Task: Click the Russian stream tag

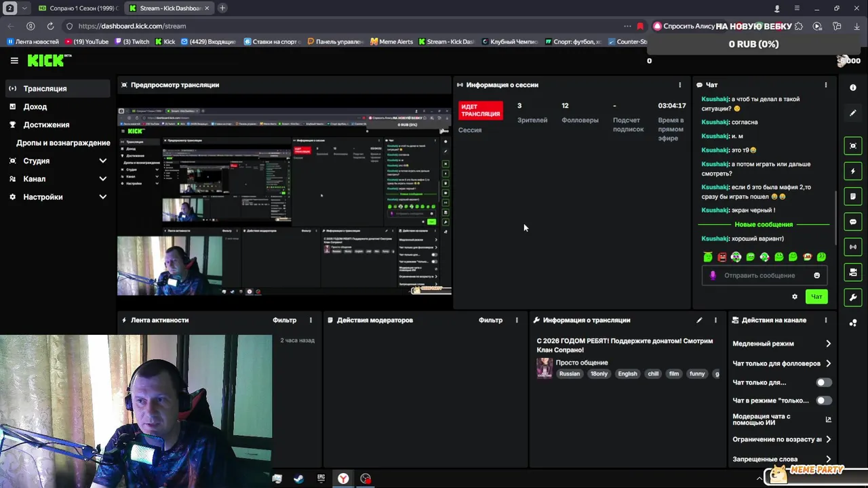Action: [x=570, y=373]
